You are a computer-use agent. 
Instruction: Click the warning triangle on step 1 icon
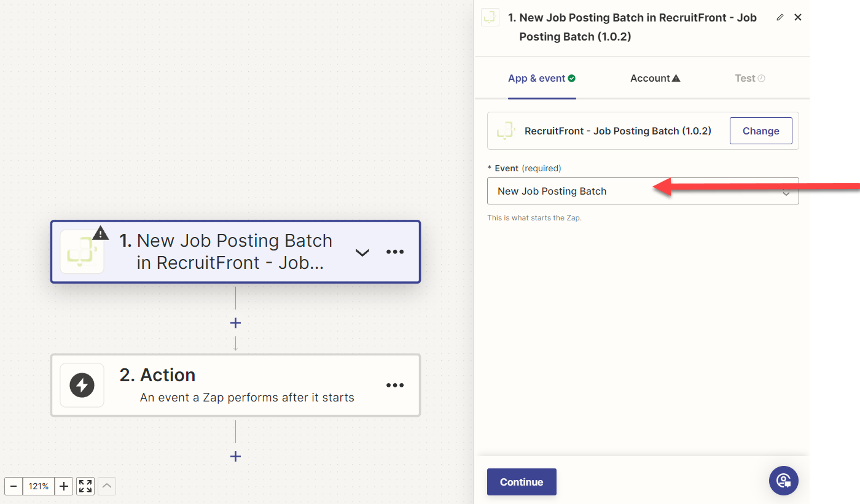(101, 233)
